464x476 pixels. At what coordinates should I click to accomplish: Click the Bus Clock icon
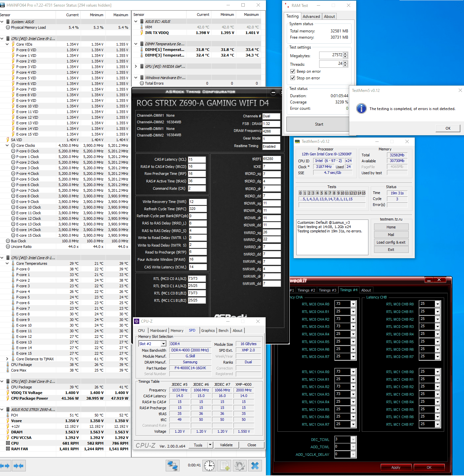click(x=8, y=241)
